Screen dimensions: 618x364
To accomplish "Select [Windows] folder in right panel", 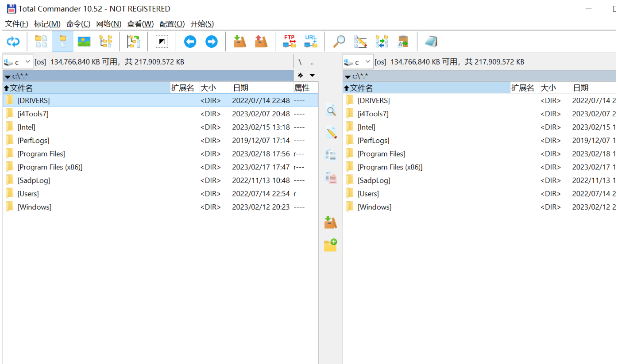I will click(480, 207).
